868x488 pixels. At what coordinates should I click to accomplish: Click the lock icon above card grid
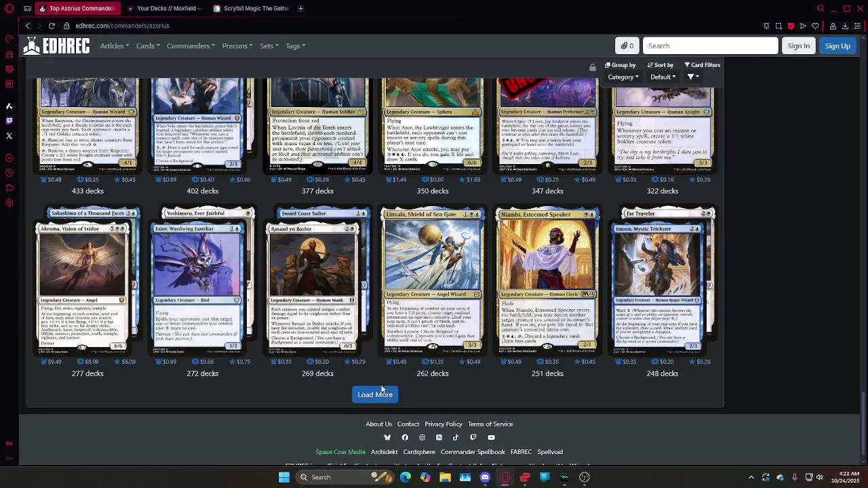pyautogui.click(x=592, y=67)
